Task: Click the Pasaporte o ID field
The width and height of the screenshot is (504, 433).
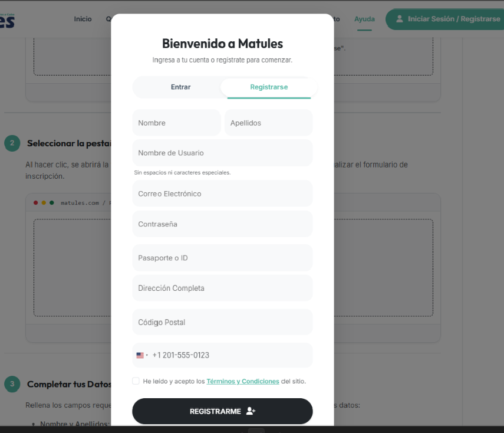Action: [x=222, y=258]
